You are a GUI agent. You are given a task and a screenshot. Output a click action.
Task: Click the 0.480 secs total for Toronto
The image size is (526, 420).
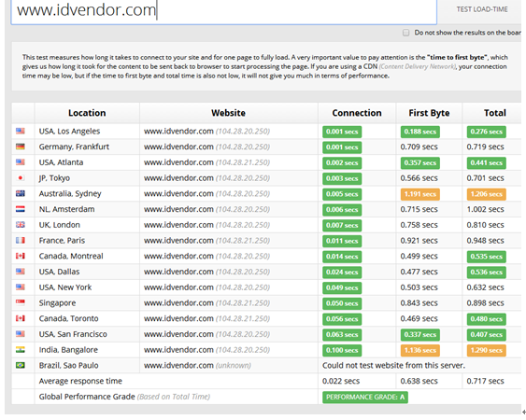[x=486, y=319]
